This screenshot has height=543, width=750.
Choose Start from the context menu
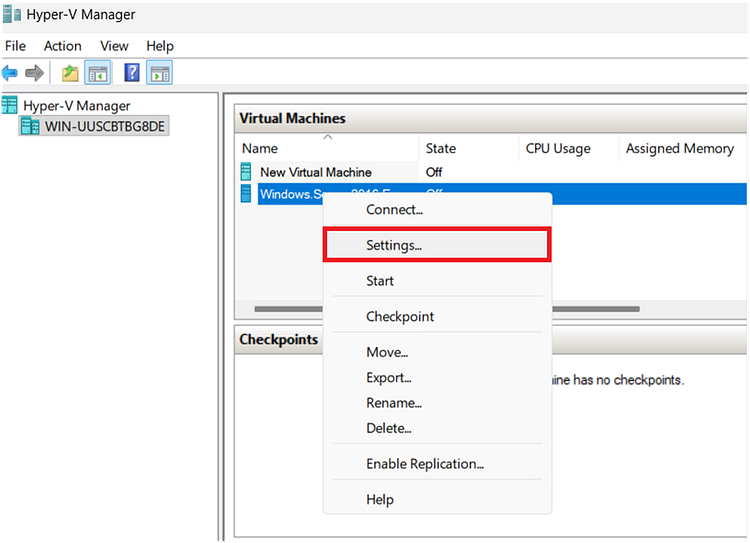tap(437, 281)
